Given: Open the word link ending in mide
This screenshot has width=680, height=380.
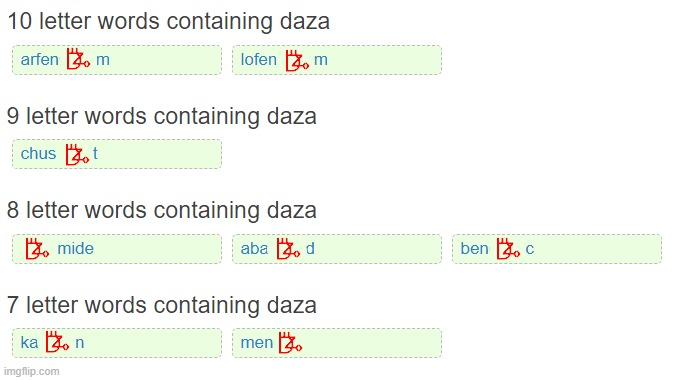Looking at the screenshot, I should [59, 249].
